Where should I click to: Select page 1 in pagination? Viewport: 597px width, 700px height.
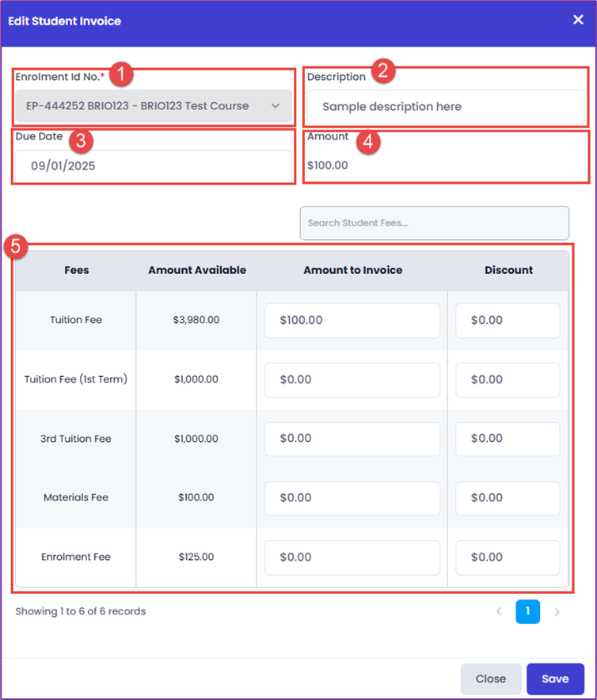click(x=528, y=611)
